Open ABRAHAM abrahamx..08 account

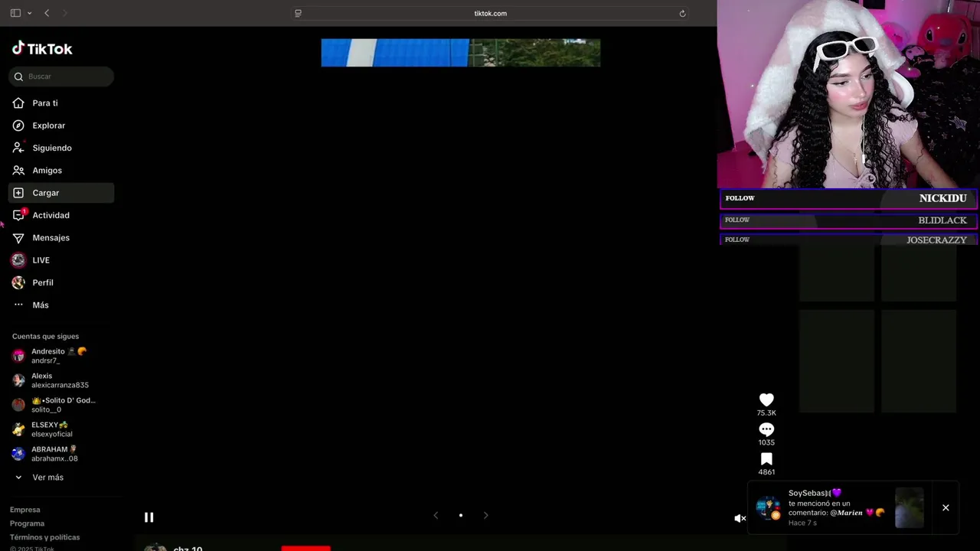click(x=61, y=454)
